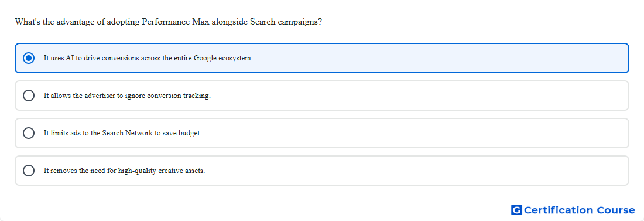Screen dimensions: 644x221
Task: Click the selected 'uses AI to drive conversions' radio
Action: point(29,58)
